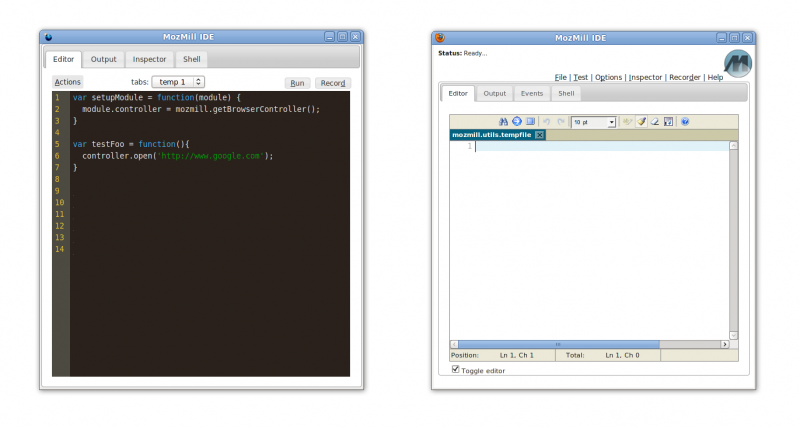The height and width of the screenshot is (428, 800).
Task: Click the blue go-to-line arrow icon
Action: pos(517,121)
